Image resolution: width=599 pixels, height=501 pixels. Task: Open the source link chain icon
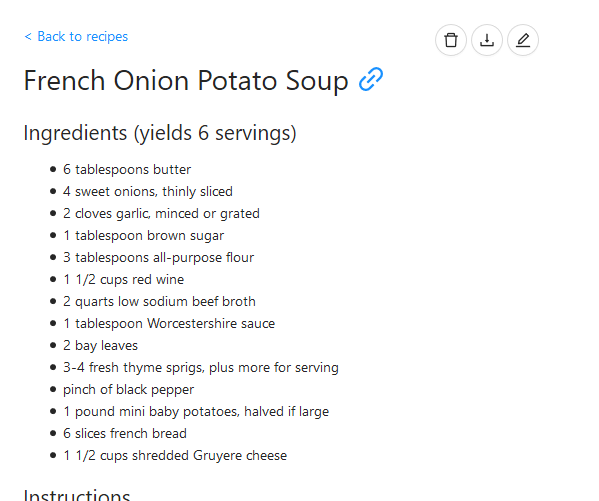pos(371,79)
